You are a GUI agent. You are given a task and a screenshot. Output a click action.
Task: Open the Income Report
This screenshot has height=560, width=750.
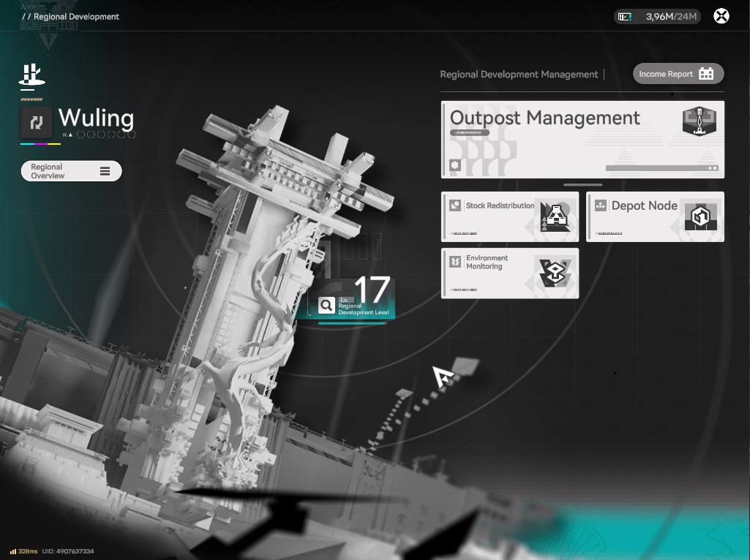(x=678, y=74)
